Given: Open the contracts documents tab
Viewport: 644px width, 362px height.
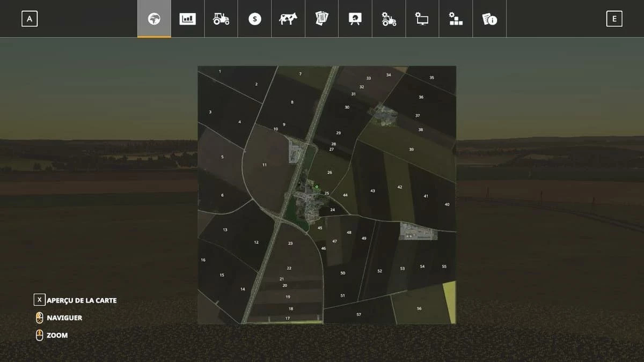Looking at the screenshot, I should coord(321,19).
